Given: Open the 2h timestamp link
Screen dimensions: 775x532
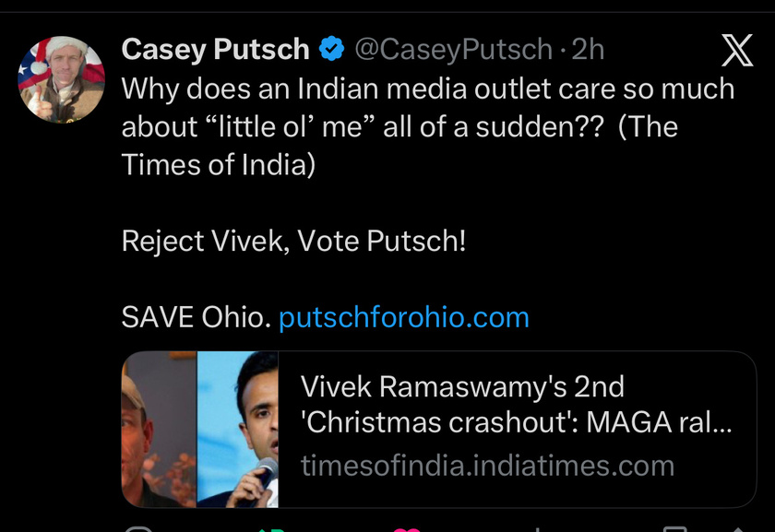Looking at the screenshot, I should pos(588,49).
